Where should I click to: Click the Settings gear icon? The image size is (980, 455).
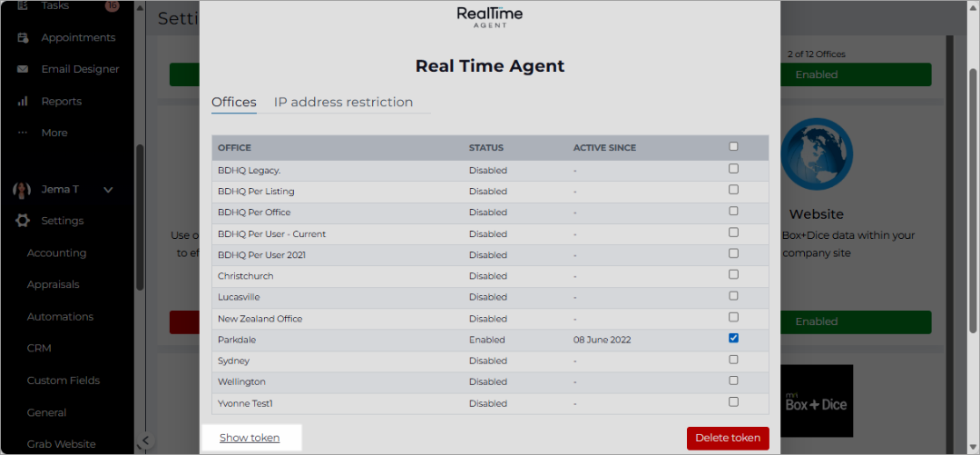(23, 221)
